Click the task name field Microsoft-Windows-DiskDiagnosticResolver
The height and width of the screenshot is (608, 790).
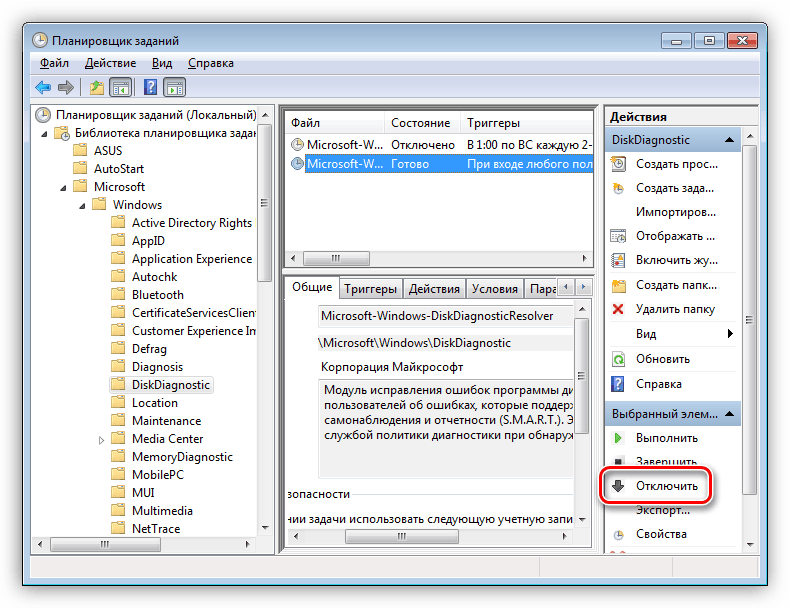pyautogui.click(x=445, y=316)
